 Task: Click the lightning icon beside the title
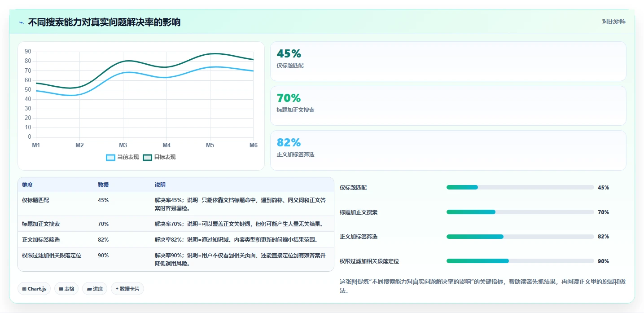click(x=21, y=22)
